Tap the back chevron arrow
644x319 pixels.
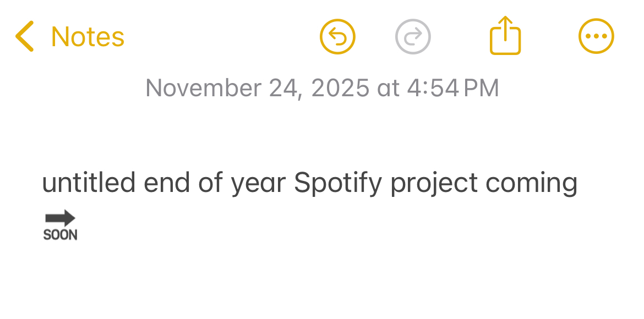point(25,36)
